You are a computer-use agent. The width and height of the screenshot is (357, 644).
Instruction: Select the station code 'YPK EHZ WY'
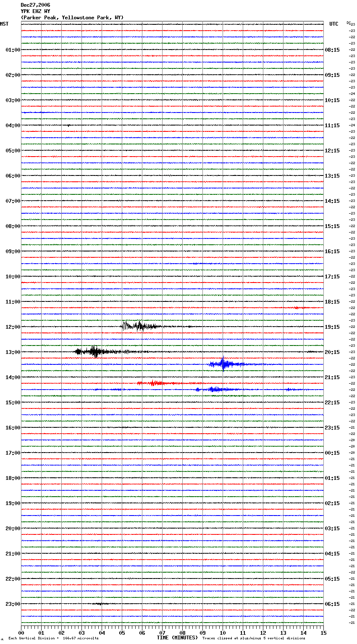[x=35, y=11]
